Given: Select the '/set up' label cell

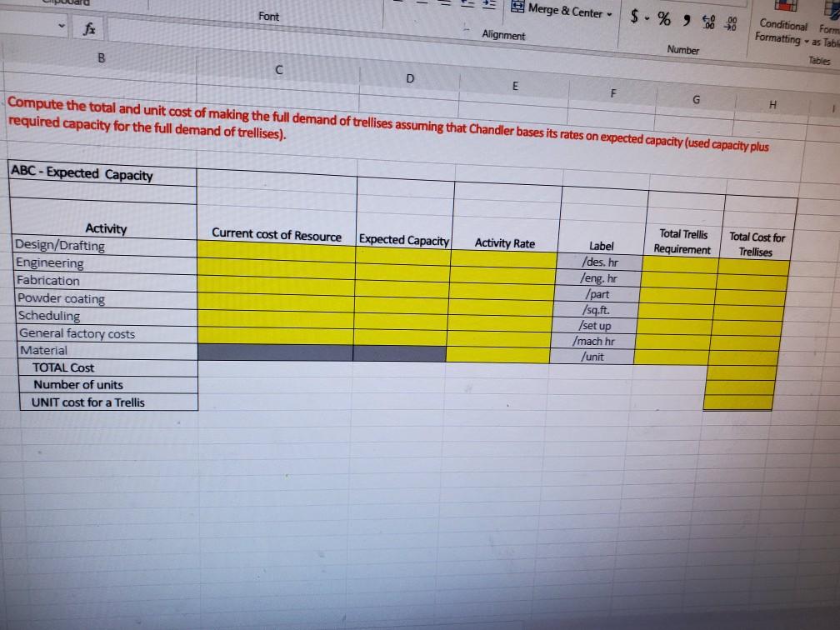Looking at the screenshot, I should click(594, 325).
